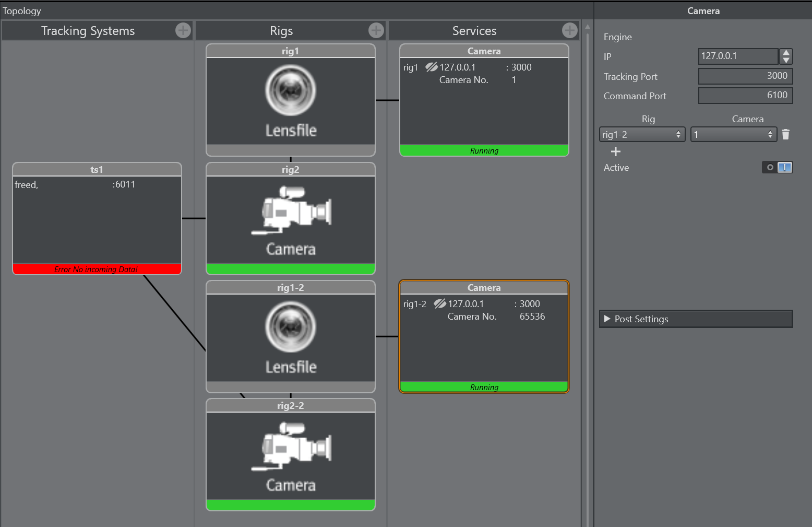Open the Rig dropdown showing rig1-2
The image size is (812, 527).
click(641, 135)
